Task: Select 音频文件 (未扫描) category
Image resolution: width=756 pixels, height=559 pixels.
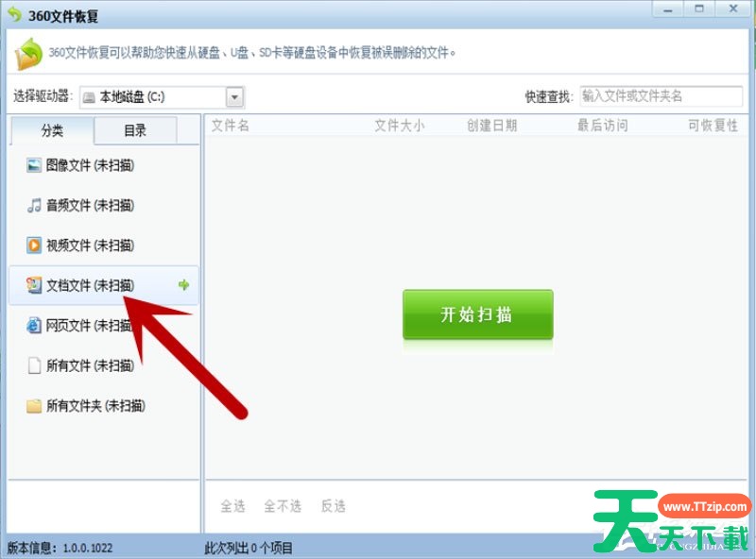Action: [x=104, y=205]
